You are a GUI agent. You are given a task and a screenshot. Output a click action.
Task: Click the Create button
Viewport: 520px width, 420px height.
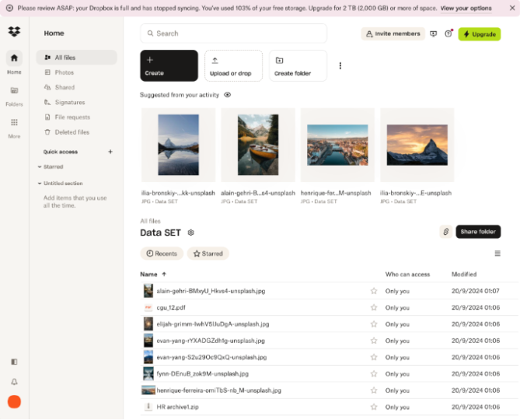169,65
